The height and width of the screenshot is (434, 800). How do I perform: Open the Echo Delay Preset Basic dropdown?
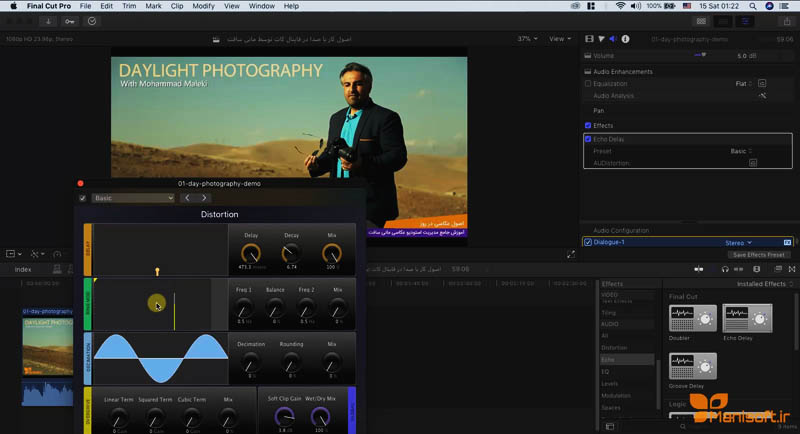point(741,151)
